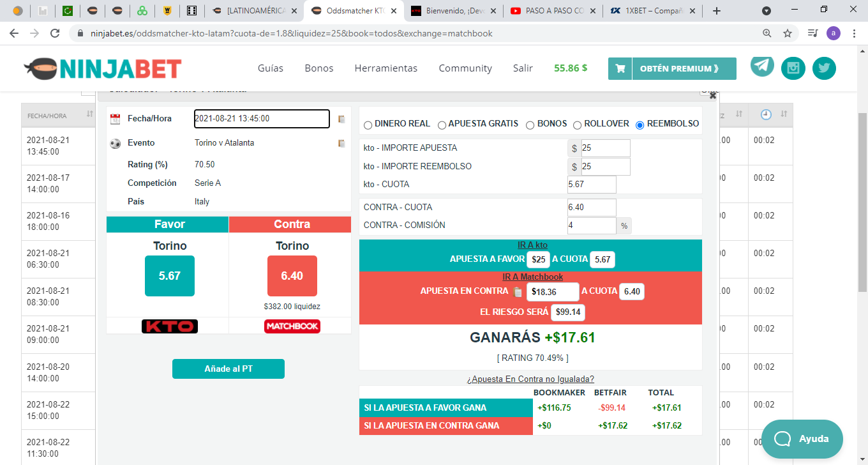Click the teal 5.67 Favor odds box

tap(170, 276)
